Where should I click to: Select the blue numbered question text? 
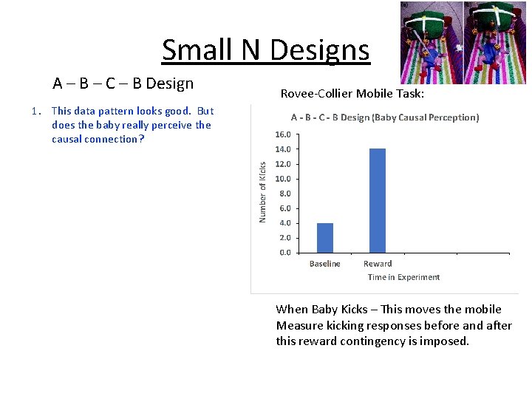pos(123,125)
